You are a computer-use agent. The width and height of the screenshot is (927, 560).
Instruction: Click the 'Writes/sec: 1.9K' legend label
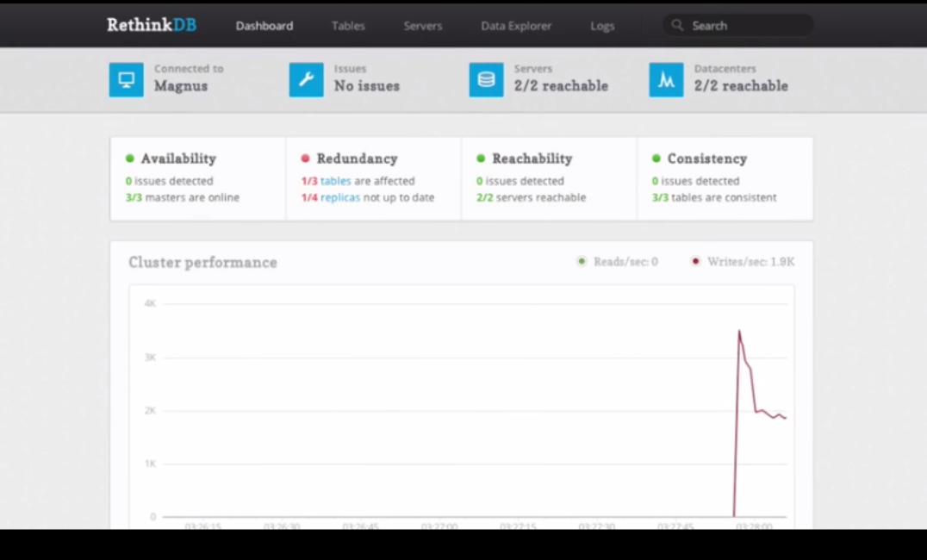point(751,261)
